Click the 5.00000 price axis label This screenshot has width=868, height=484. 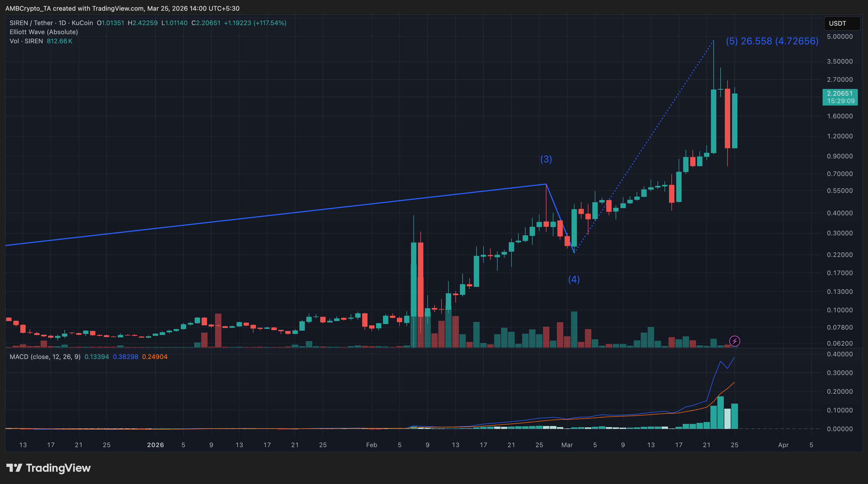tap(840, 36)
